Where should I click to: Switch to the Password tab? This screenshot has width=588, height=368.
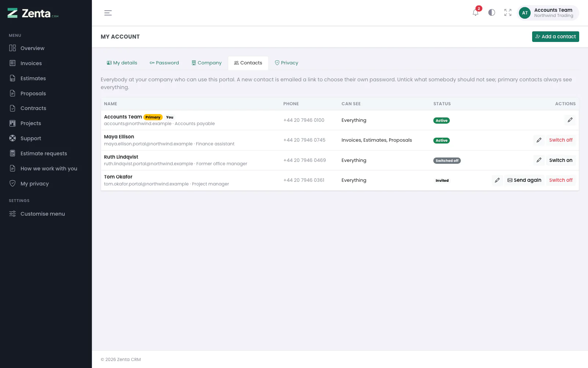[x=164, y=63]
